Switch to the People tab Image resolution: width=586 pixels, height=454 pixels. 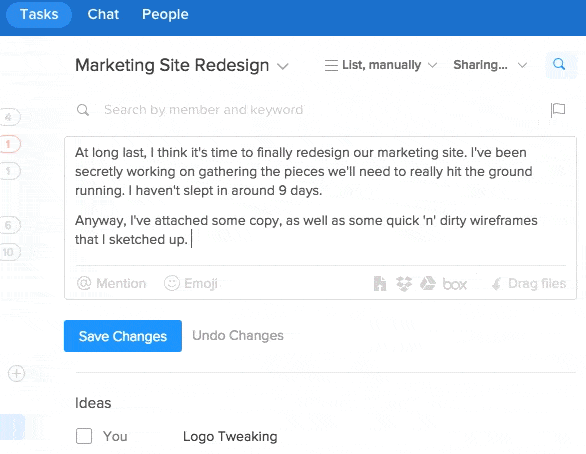click(165, 14)
